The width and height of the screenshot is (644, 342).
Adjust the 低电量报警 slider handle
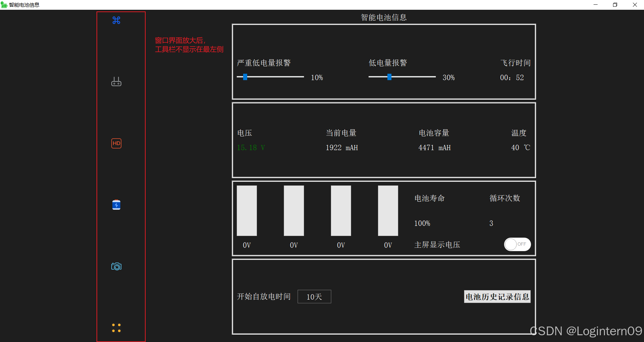pyautogui.click(x=389, y=77)
